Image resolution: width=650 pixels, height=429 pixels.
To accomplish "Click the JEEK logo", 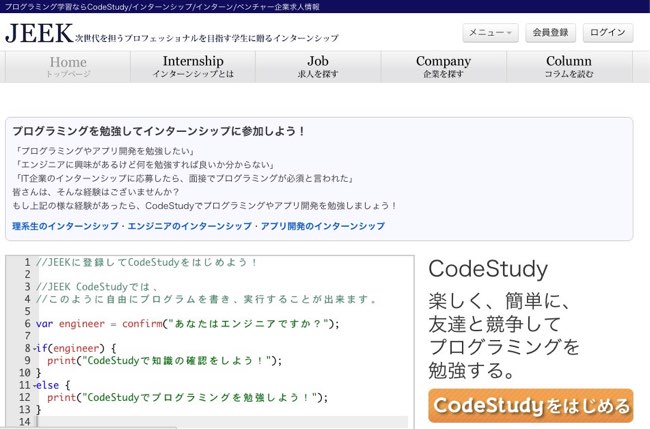I will click(39, 33).
